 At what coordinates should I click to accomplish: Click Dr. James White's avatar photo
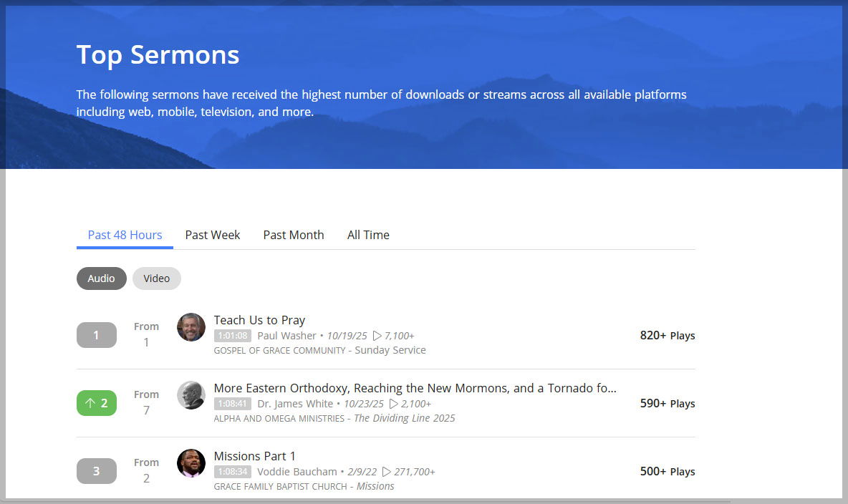pos(191,395)
